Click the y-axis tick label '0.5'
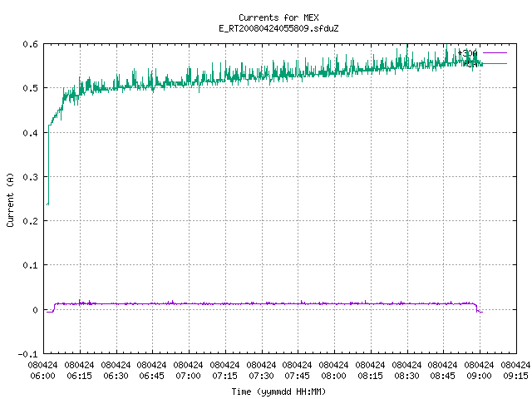This screenshot has width=532, height=399. coord(30,89)
